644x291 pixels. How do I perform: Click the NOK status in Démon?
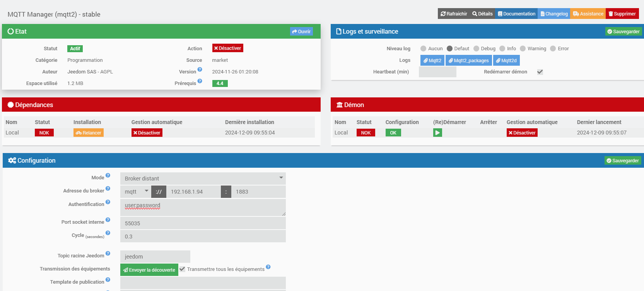click(x=366, y=133)
